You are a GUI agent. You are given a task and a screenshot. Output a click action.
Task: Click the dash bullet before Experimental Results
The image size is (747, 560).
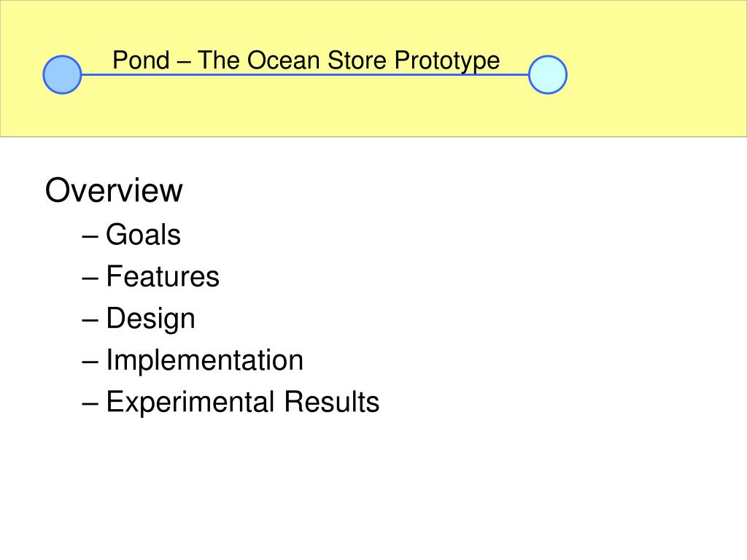pyautogui.click(x=90, y=404)
